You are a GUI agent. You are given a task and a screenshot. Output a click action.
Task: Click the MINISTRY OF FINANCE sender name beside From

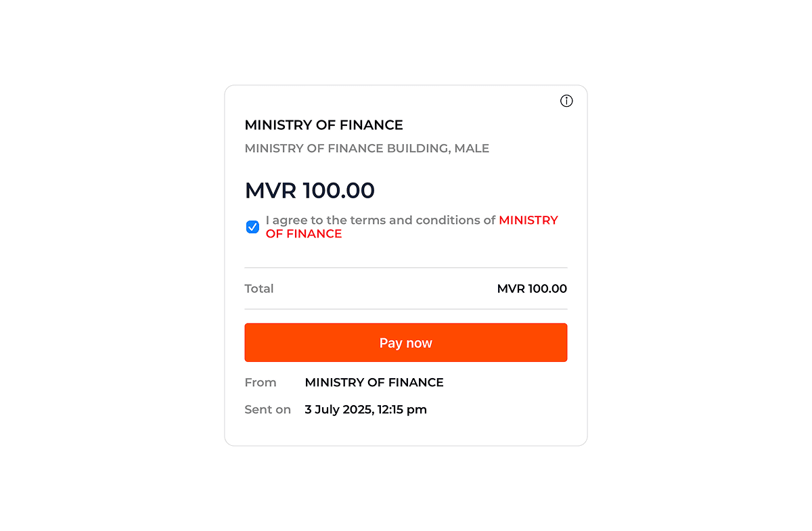[x=374, y=383]
